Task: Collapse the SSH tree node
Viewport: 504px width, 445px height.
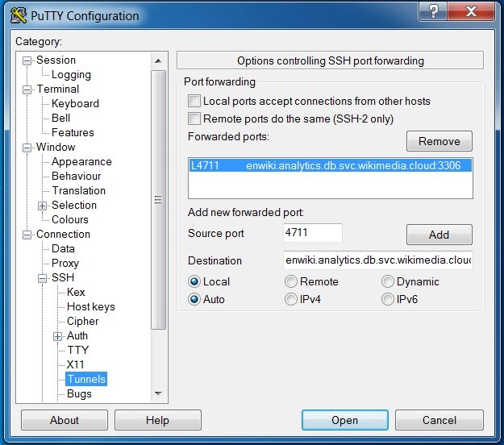Action: point(43,278)
